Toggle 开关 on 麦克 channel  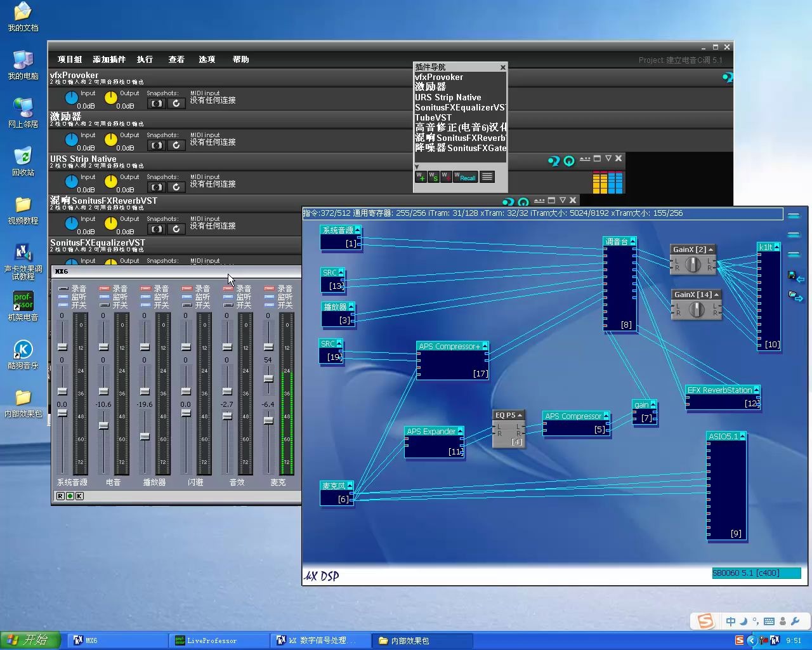point(270,305)
